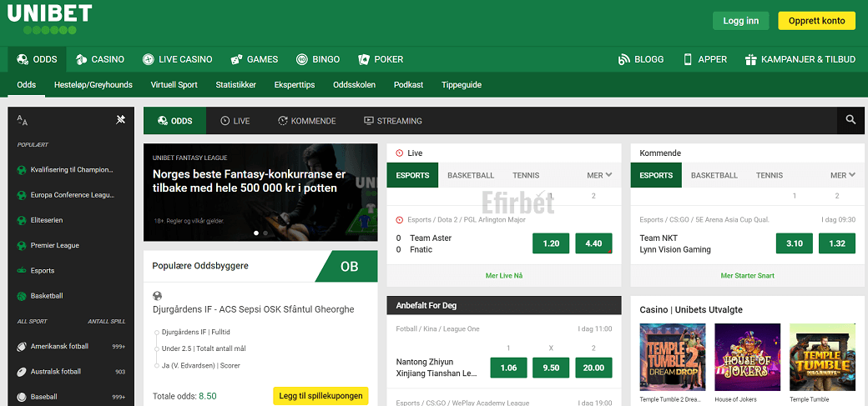Viewport: 868px width, 406px height.
Task: Expand MER dropdown in Live panel
Action: [x=599, y=175]
